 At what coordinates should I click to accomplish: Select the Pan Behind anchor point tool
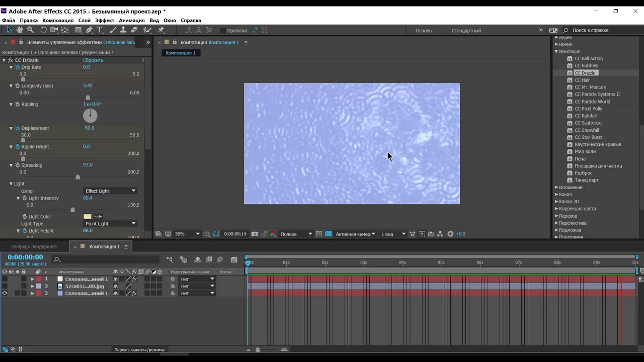[x=65, y=30]
